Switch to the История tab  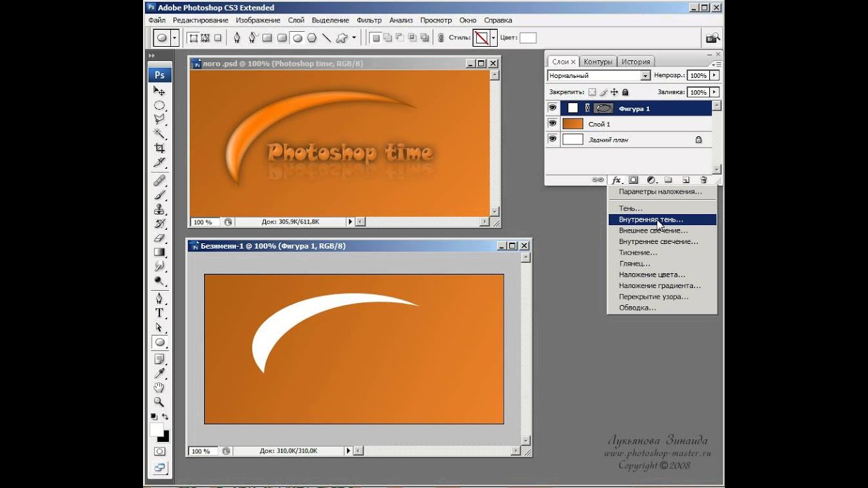pyautogui.click(x=636, y=62)
